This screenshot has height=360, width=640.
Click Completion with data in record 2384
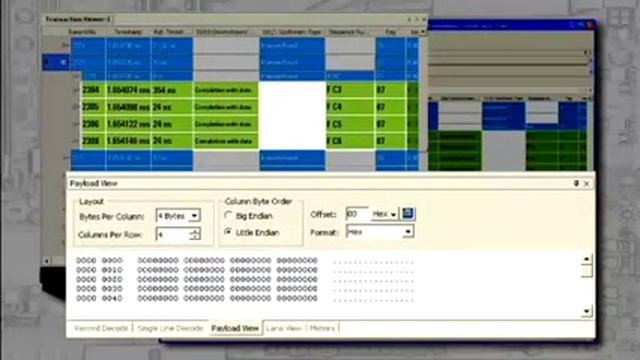[x=226, y=90]
